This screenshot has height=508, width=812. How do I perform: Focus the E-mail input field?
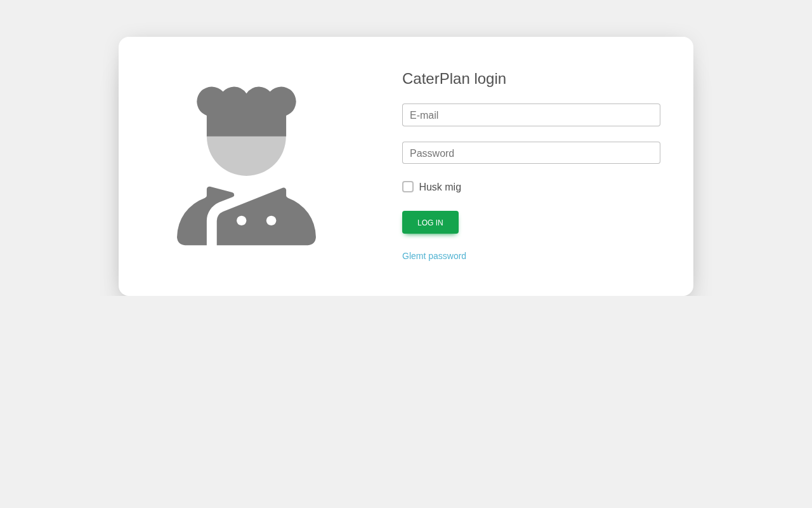pyautogui.click(x=531, y=115)
